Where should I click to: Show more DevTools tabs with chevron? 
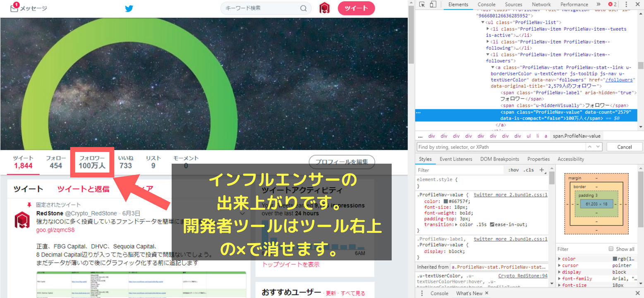coord(599,5)
